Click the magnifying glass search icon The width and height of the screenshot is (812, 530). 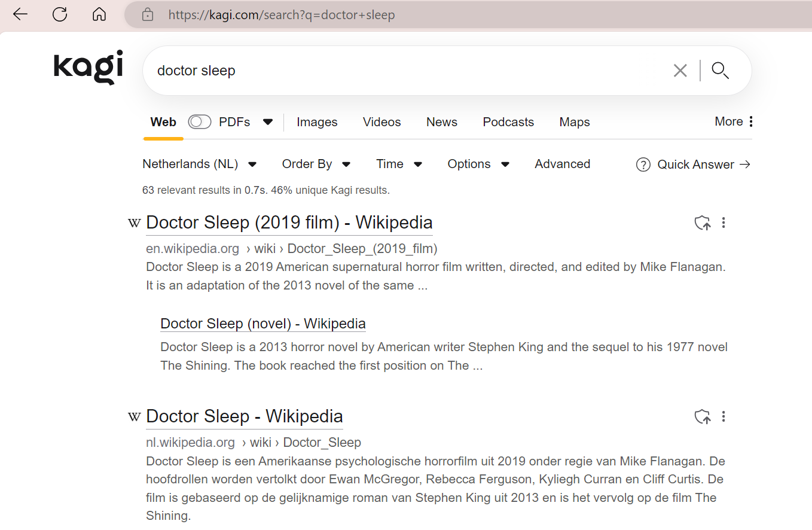(720, 71)
